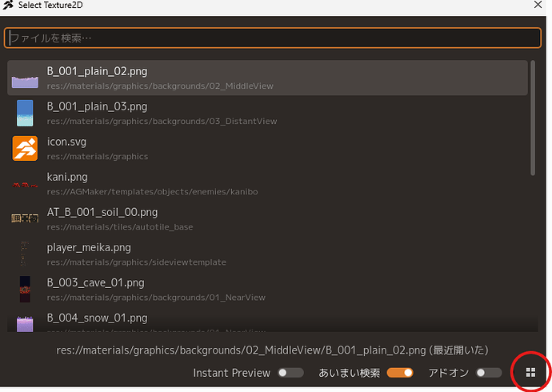Turn on the アドオン toggle
The width and height of the screenshot is (552, 392).
click(x=489, y=373)
